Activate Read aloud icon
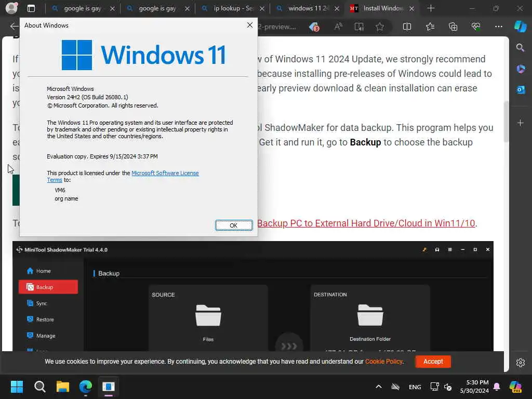 coord(338,26)
